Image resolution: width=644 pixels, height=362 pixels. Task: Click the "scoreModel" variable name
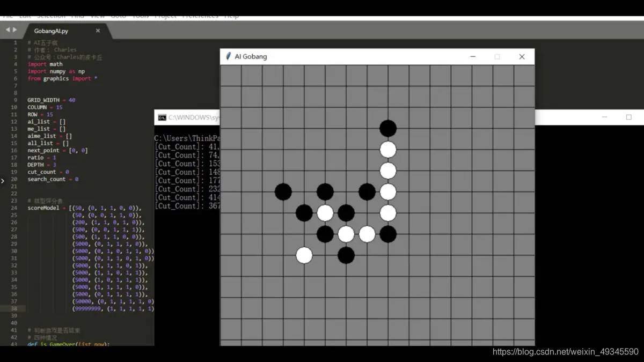pyautogui.click(x=43, y=208)
